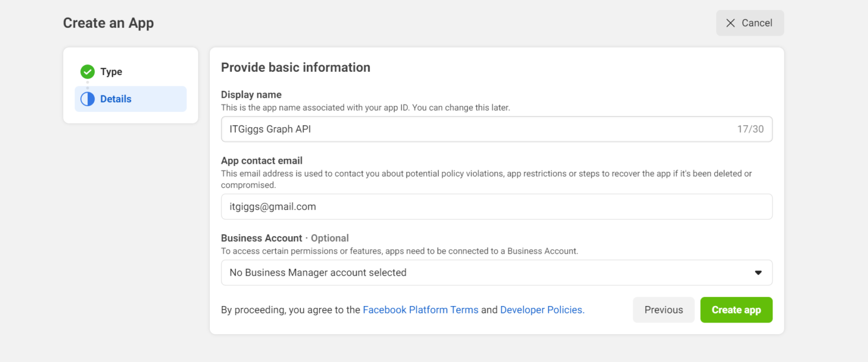
Task: Click 'By proceeding, you agree to the' text
Action: click(x=290, y=310)
